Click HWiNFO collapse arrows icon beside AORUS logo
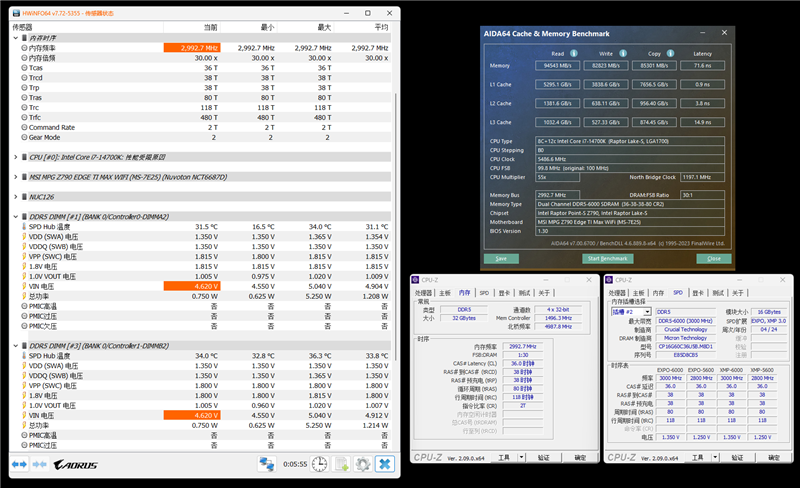Image resolution: width=800 pixels, height=488 pixels. point(39,464)
